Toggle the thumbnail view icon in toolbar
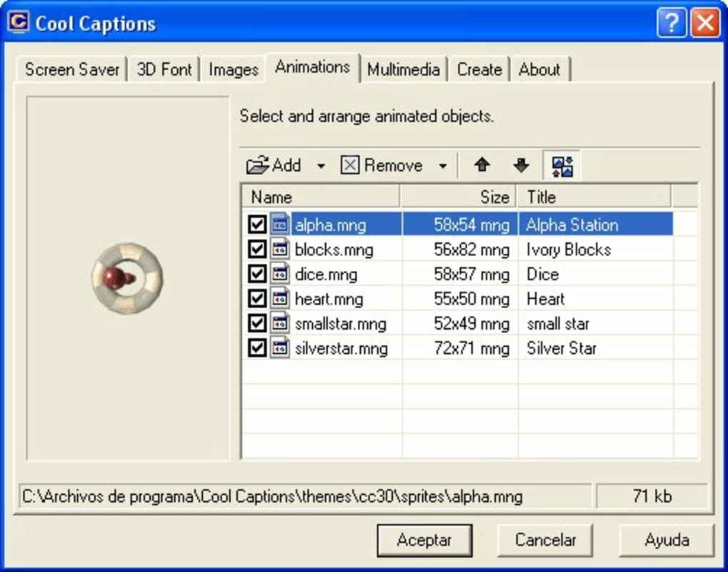Screen dimensions: 728x572 click(x=562, y=166)
